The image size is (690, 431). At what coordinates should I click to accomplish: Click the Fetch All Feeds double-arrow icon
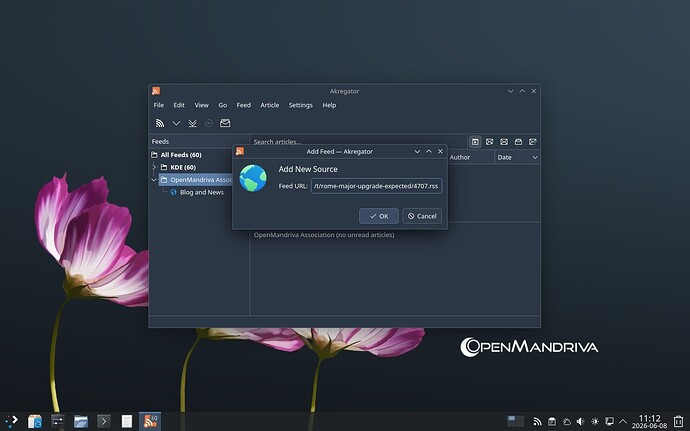192,123
